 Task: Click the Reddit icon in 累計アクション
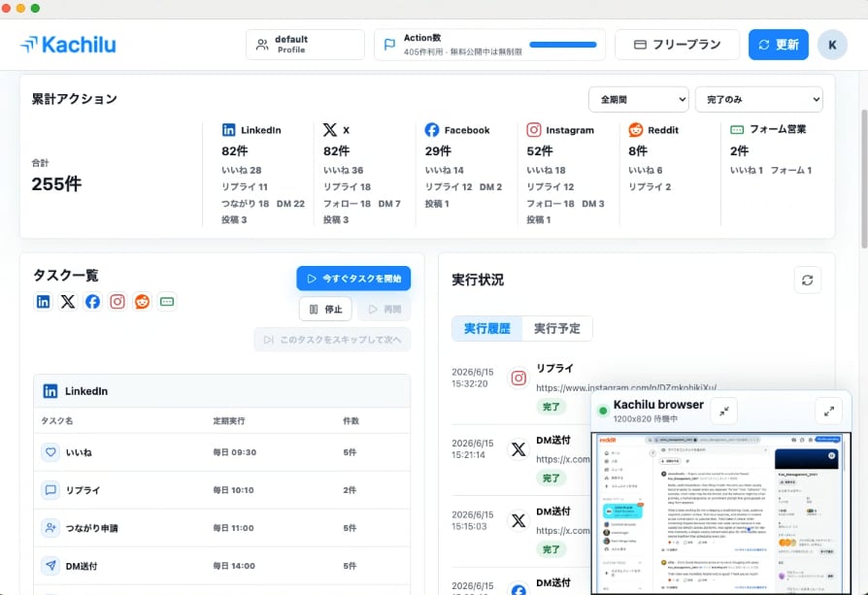click(636, 130)
